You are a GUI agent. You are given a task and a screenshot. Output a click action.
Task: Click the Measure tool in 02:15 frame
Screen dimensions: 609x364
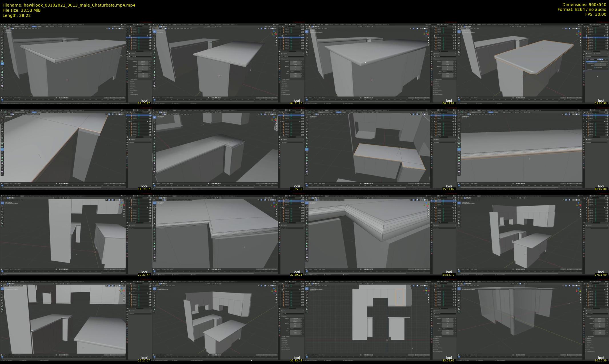[2, 52]
